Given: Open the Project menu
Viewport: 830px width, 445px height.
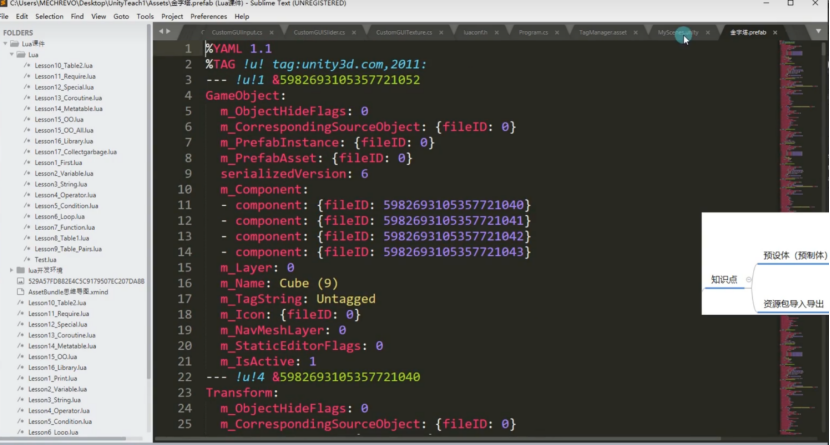Looking at the screenshot, I should [x=172, y=16].
